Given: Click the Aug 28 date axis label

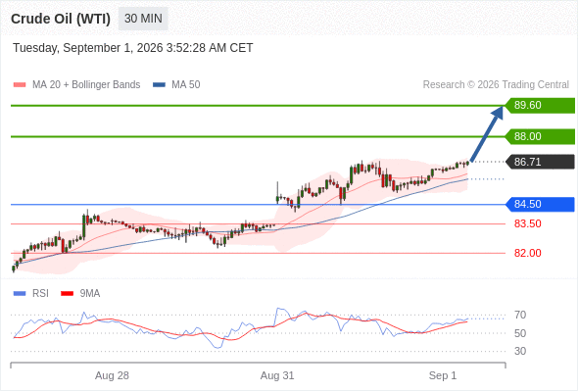Looking at the screenshot, I should click(112, 375).
